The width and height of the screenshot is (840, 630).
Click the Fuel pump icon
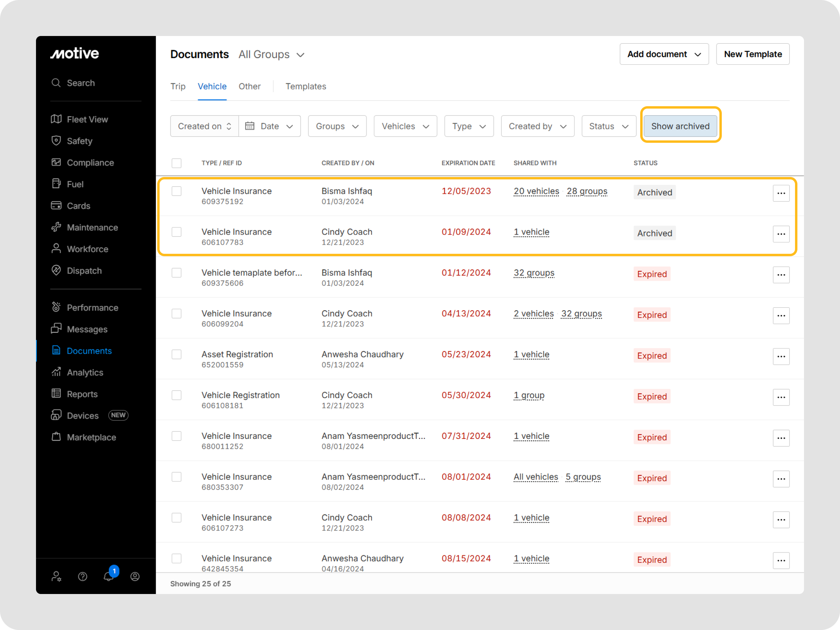tap(56, 184)
